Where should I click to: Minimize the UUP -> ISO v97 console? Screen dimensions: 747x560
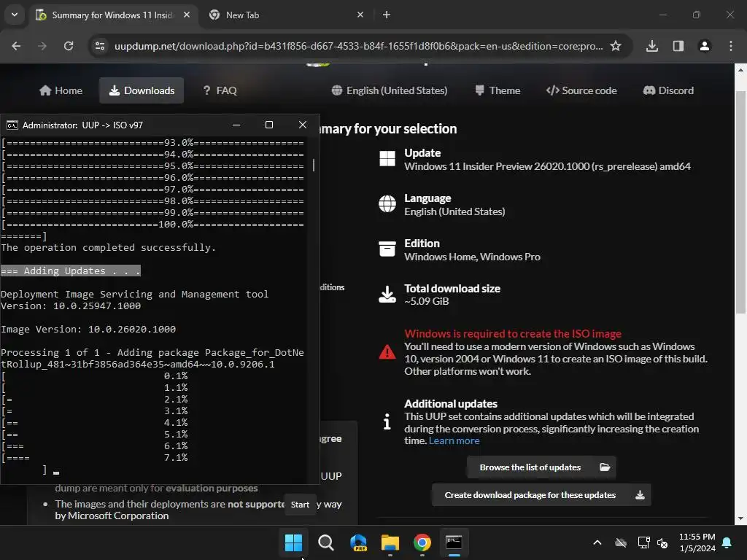tap(236, 125)
